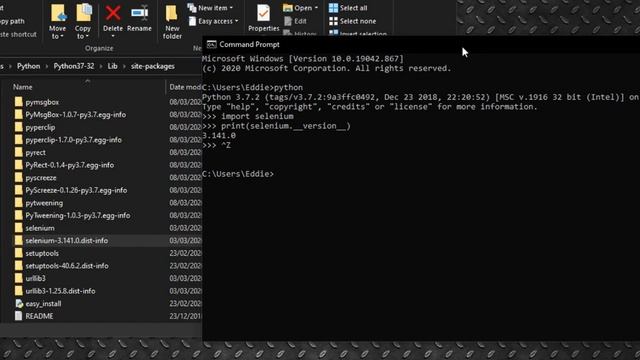The height and width of the screenshot is (360, 640).
Task: Click Paste shortcut in ribbon
Action: point(18,34)
